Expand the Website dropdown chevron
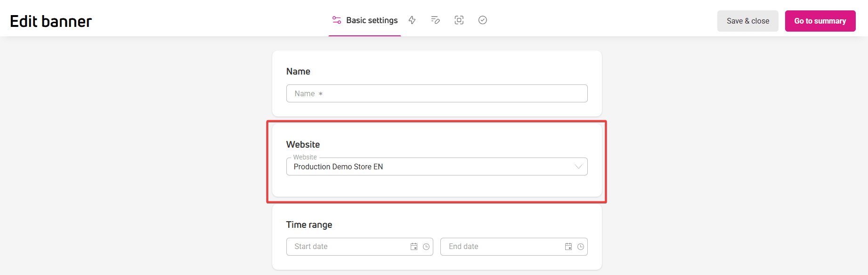Image resolution: width=868 pixels, height=275 pixels. [x=578, y=167]
